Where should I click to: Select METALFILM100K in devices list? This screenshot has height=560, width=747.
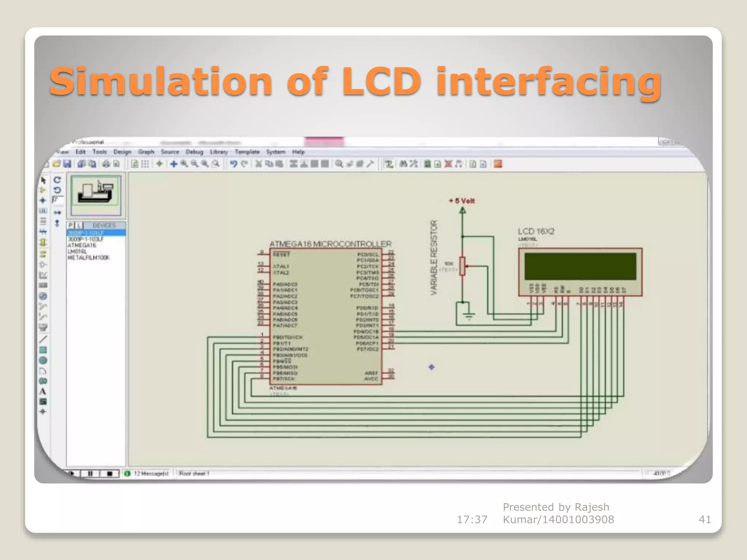click(88, 258)
